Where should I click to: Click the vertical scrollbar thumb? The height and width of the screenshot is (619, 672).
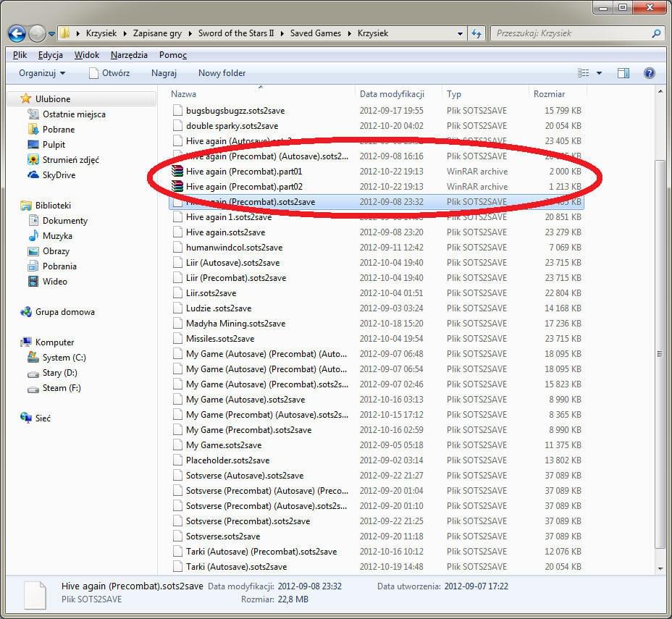point(660,353)
